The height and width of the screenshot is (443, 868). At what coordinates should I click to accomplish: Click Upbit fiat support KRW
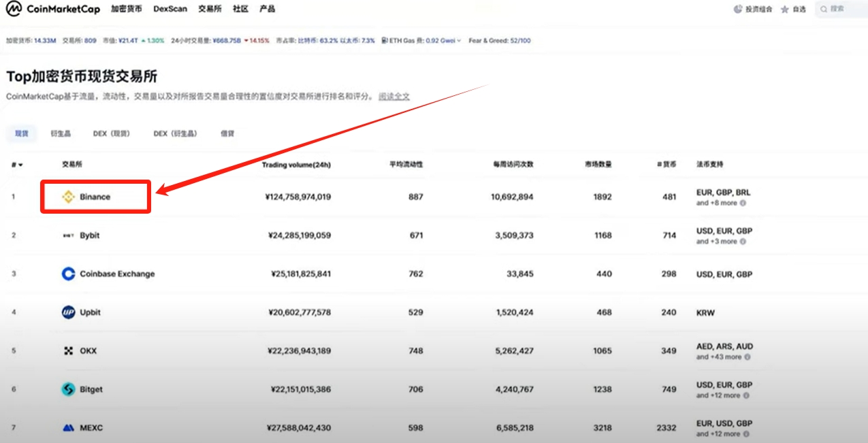pyautogui.click(x=705, y=312)
